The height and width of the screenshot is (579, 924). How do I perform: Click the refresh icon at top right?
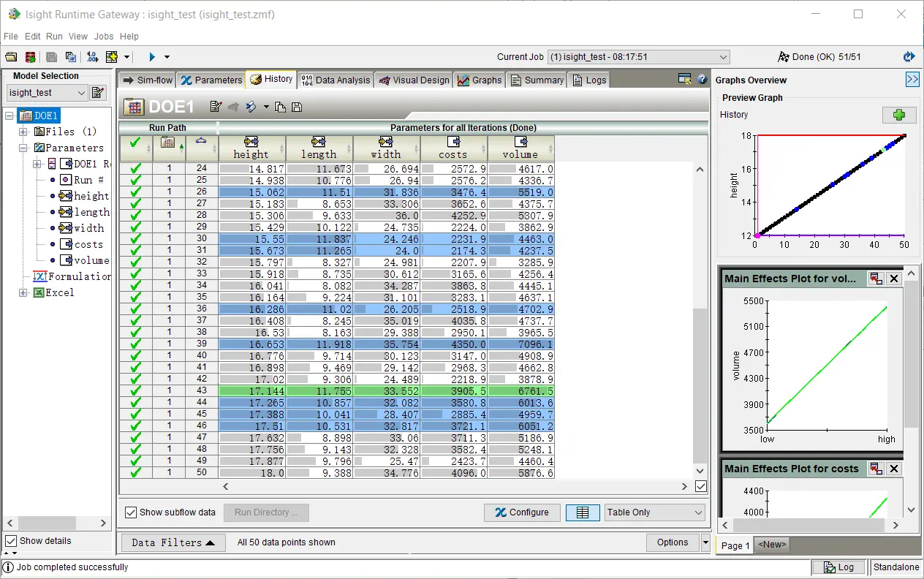[909, 57]
